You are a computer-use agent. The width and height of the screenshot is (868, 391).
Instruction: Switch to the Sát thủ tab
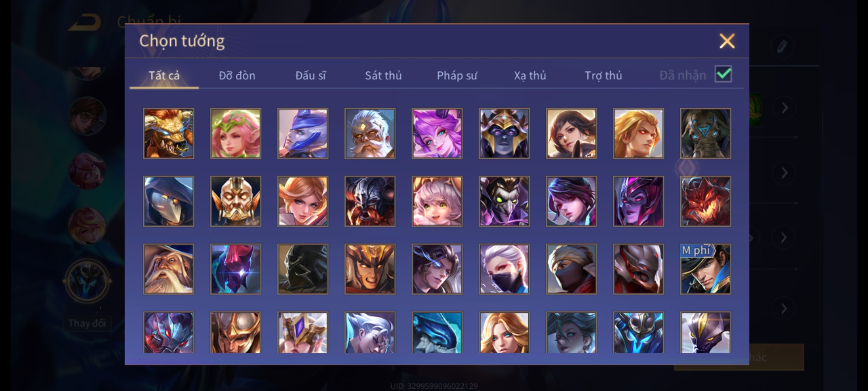coord(383,75)
